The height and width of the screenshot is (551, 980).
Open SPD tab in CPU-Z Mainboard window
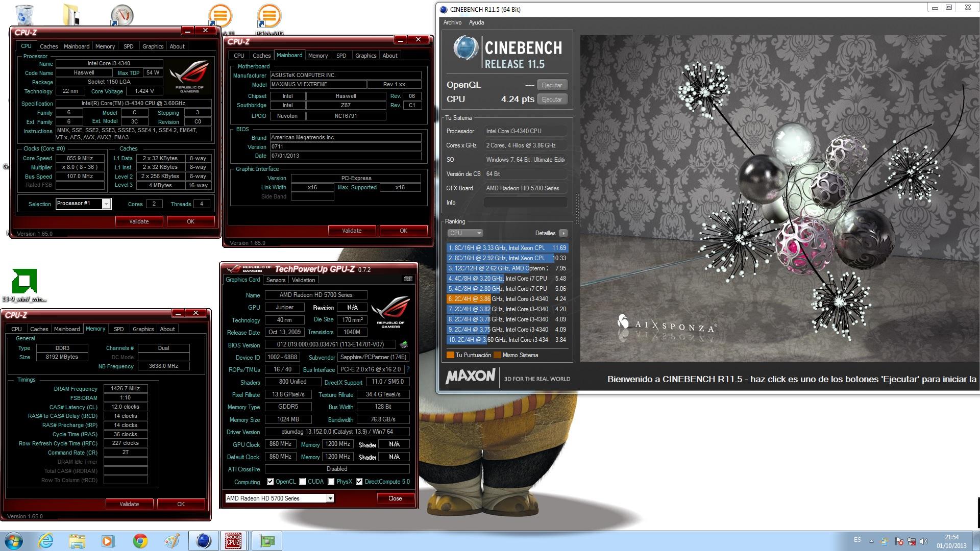[x=341, y=56]
